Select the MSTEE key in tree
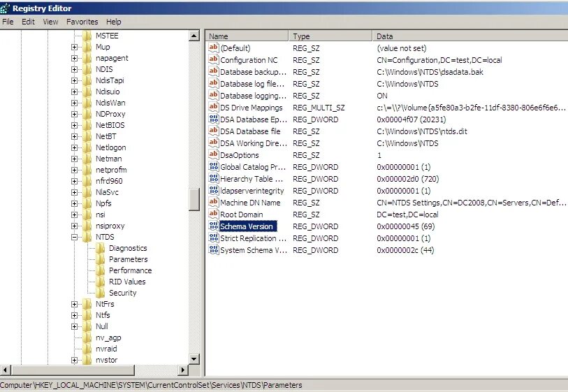The image size is (568, 392). pyautogui.click(x=107, y=36)
